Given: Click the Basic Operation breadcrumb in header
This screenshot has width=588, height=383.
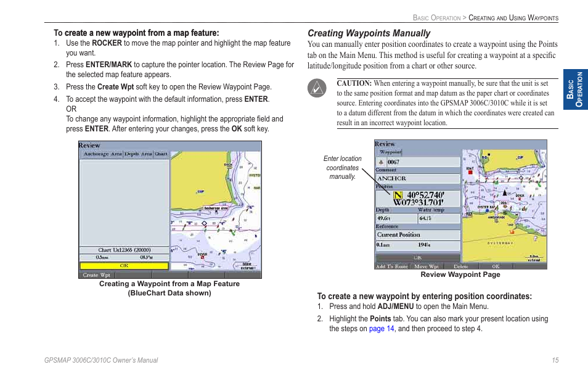Looking at the screenshot, I should 436,18.
